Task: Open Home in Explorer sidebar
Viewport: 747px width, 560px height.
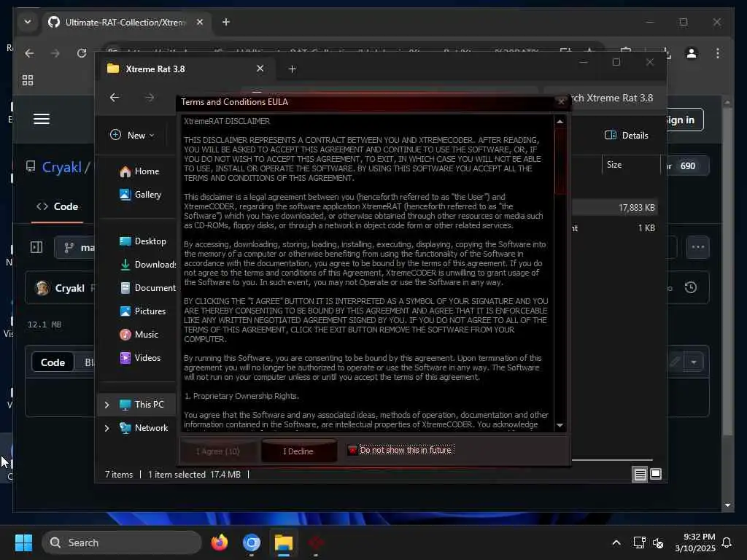Action: pos(139,171)
